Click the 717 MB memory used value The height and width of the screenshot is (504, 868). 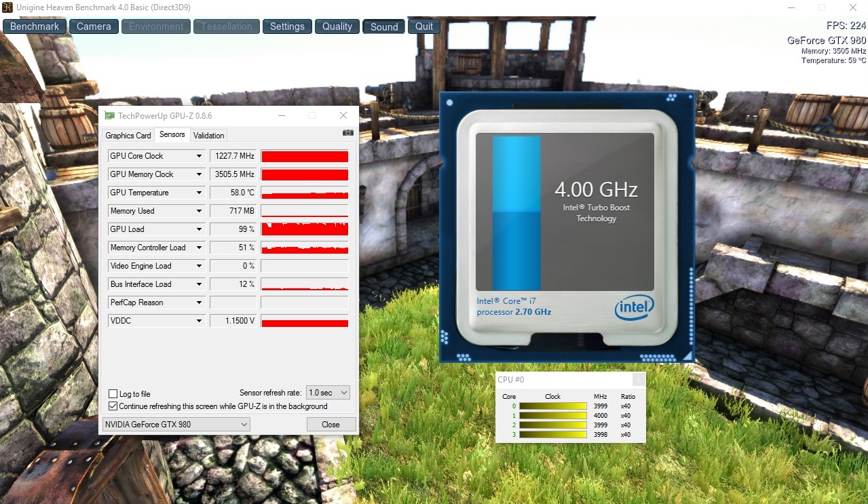(x=233, y=211)
